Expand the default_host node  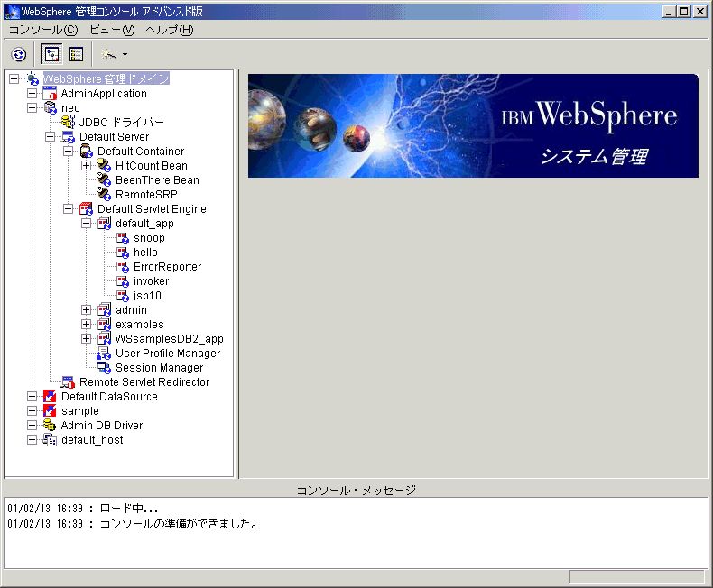[x=32, y=440]
